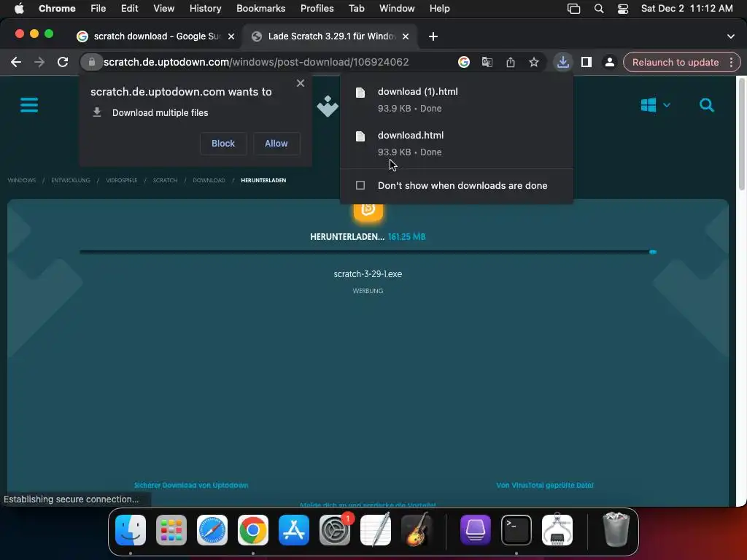The height and width of the screenshot is (560, 747).
Task: Allow multiple file downloads
Action: pyautogui.click(x=276, y=144)
